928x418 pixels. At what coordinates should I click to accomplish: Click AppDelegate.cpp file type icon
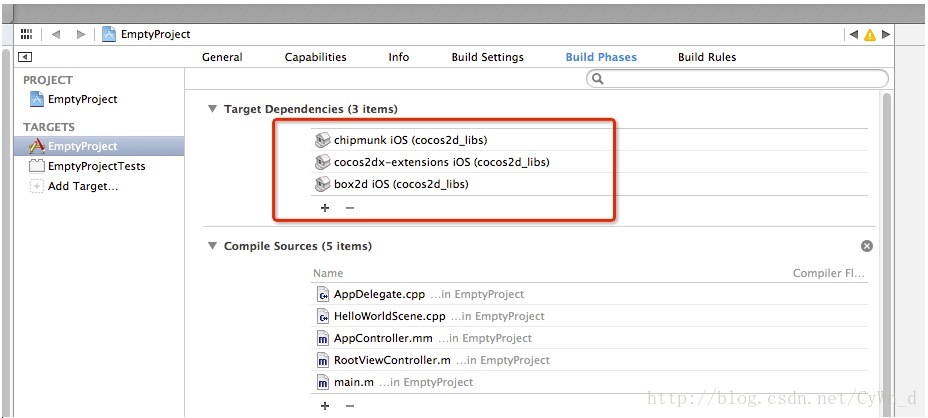tap(323, 294)
